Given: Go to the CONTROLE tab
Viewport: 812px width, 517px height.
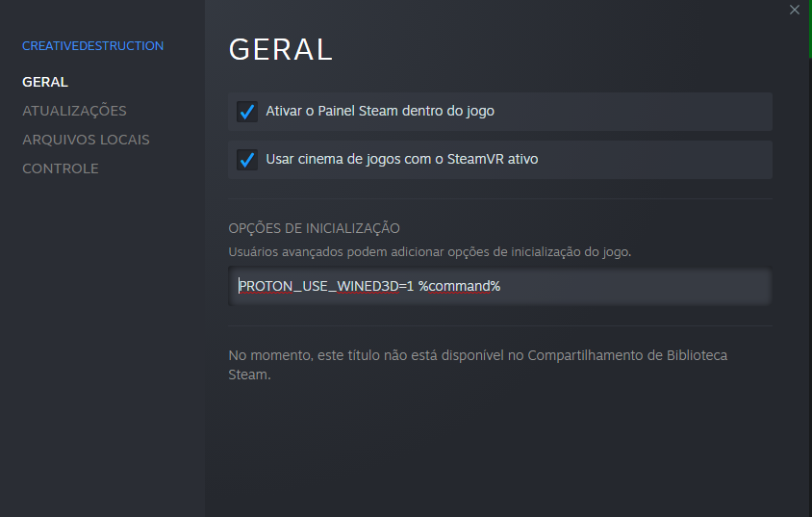Looking at the screenshot, I should pyautogui.click(x=61, y=168).
